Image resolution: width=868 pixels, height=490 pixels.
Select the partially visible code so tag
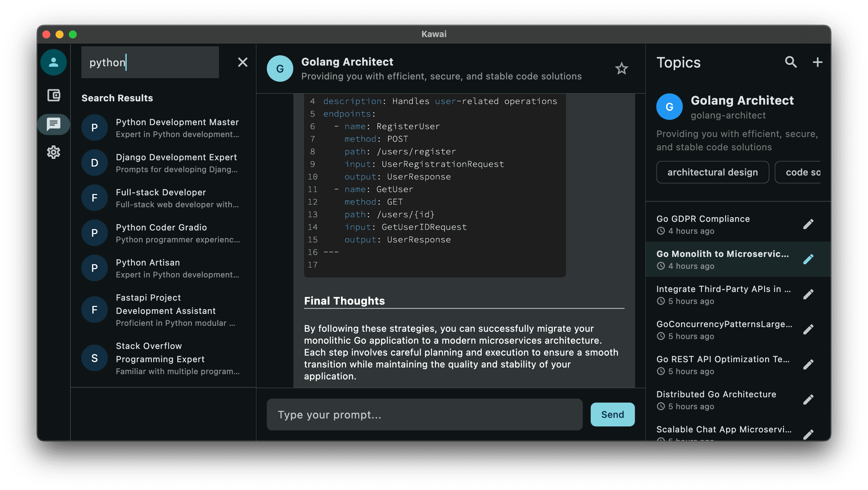[x=798, y=172]
